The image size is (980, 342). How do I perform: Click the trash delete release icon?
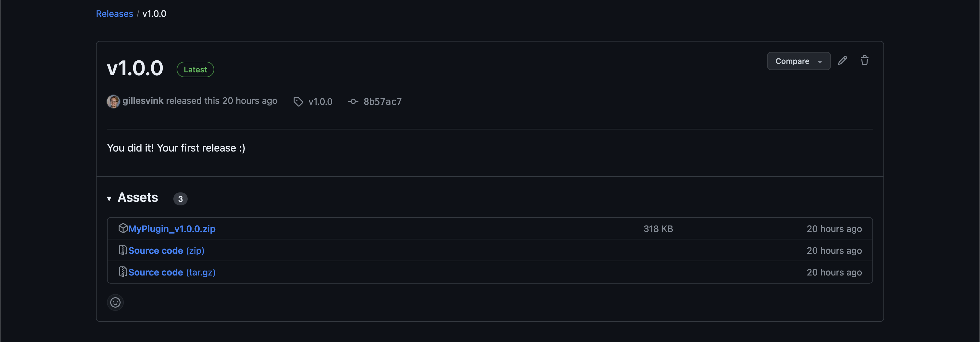864,61
